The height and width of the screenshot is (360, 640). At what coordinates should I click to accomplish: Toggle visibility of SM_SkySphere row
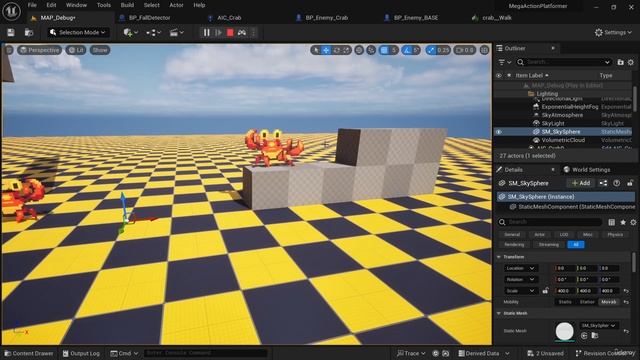click(x=498, y=132)
